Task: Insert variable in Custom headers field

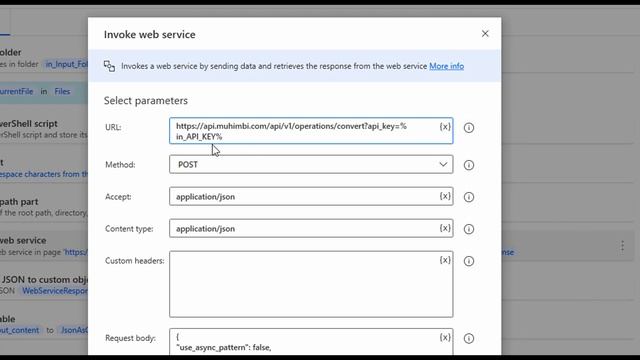Action: click(x=444, y=260)
